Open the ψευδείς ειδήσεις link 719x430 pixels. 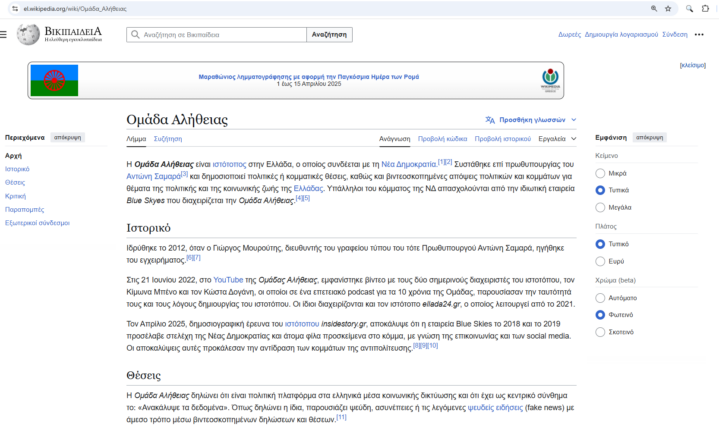pyautogui.click(x=495, y=408)
